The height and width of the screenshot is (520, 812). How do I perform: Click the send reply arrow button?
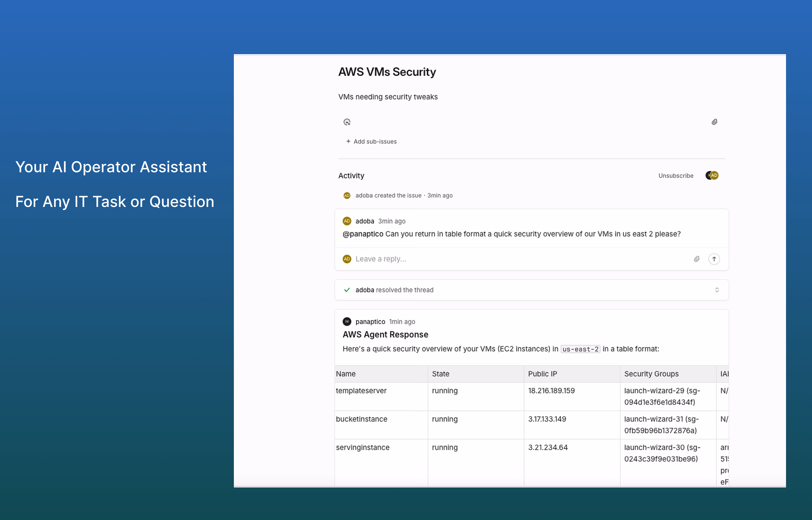click(x=714, y=259)
